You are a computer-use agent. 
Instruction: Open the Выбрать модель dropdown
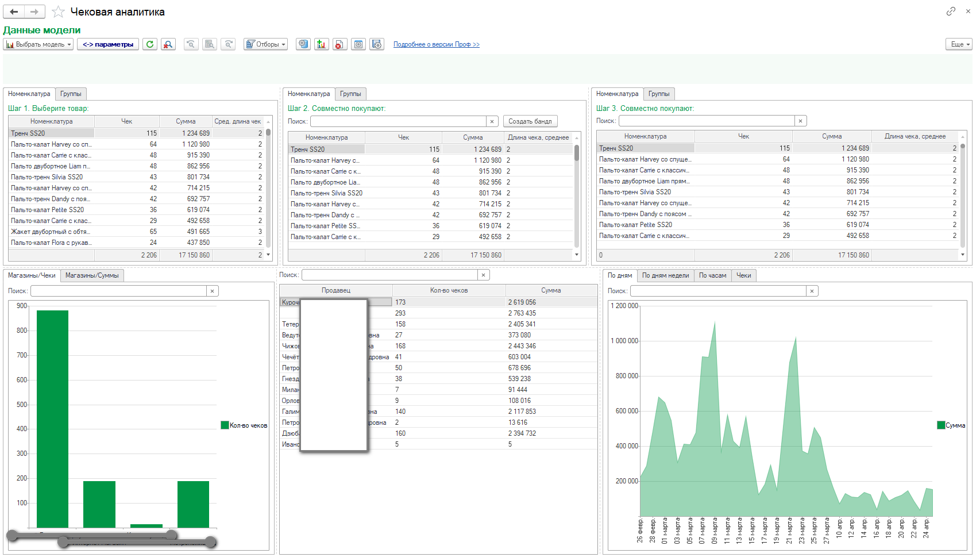(38, 44)
